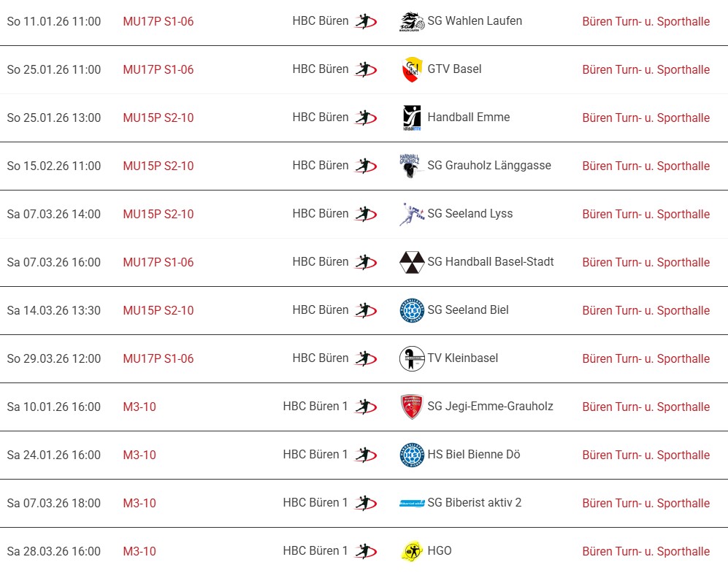Click the SG Grauholz Länggasse logo
The height and width of the screenshot is (573, 728).
(x=412, y=166)
